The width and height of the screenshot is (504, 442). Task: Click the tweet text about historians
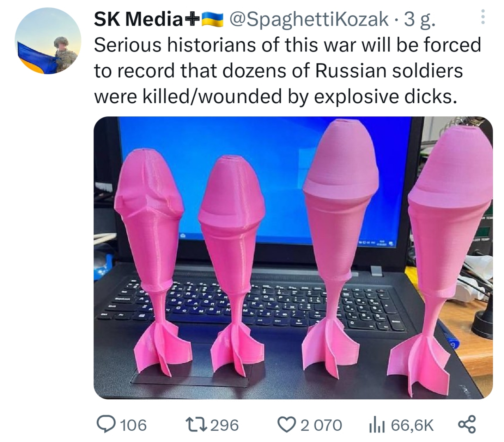click(287, 71)
